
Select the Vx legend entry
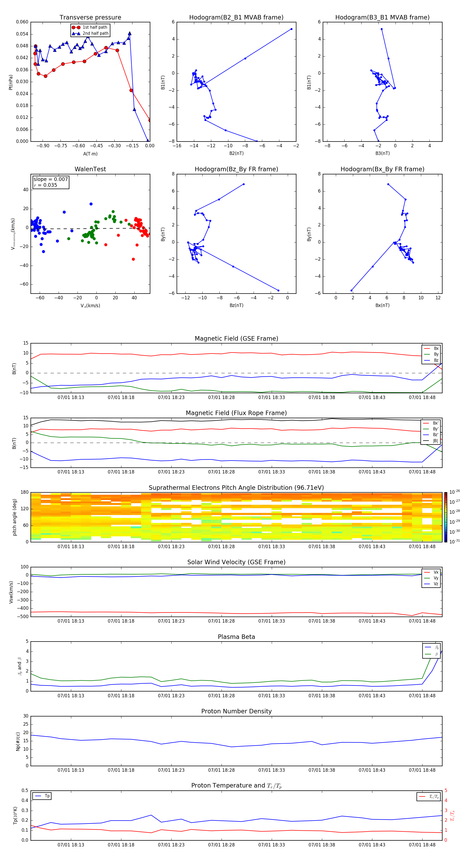(431, 572)
